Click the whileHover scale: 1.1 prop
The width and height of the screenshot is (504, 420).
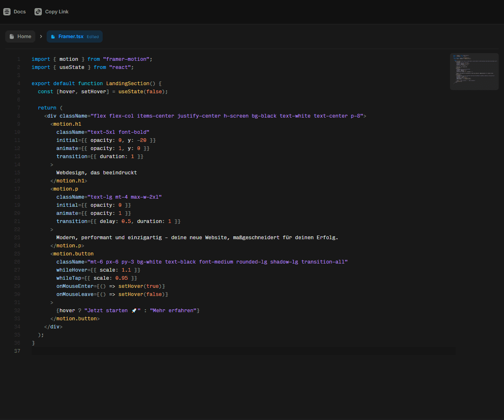(x=98, y=270)
